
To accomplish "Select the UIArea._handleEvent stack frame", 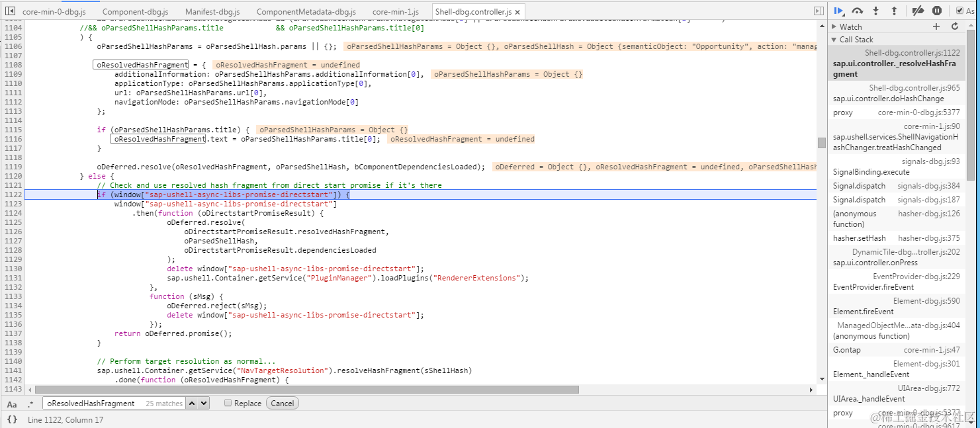I will pos(896,394).
